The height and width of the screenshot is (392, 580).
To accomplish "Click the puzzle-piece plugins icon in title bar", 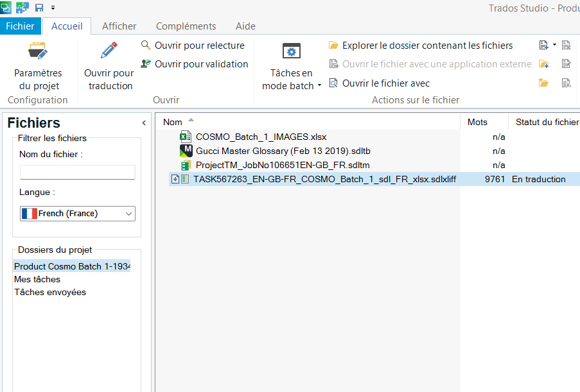I will pyautogui.click(x=22, y=8).
